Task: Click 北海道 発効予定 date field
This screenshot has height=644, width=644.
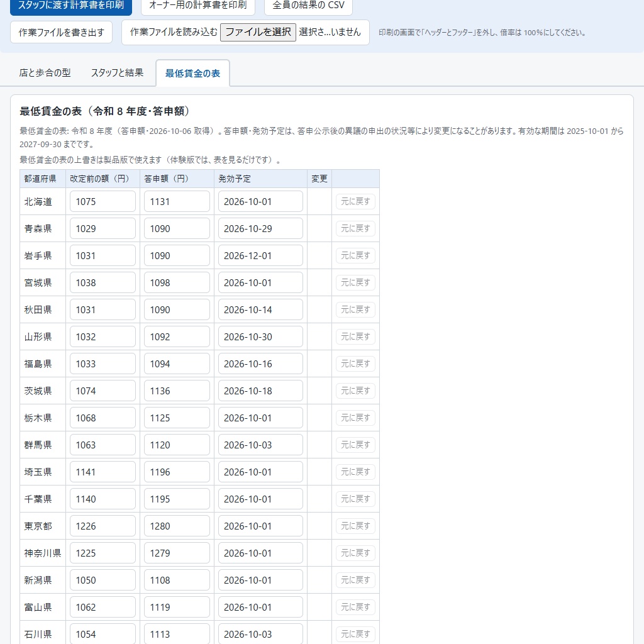Action: 260,201
